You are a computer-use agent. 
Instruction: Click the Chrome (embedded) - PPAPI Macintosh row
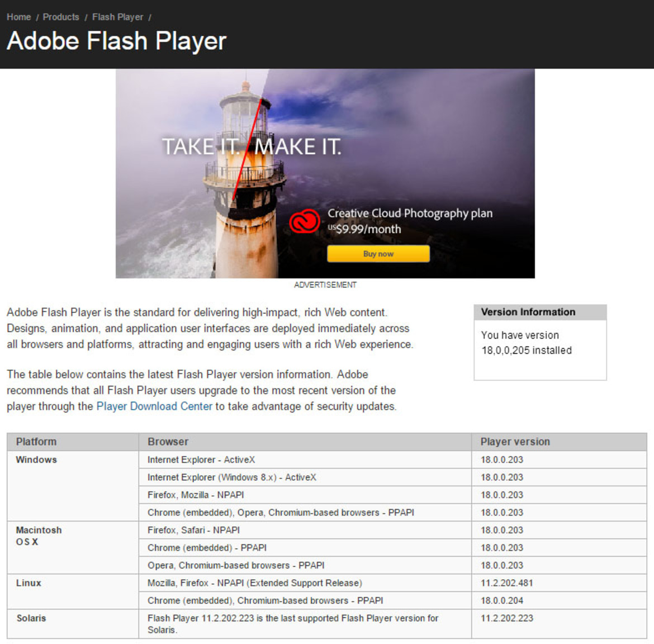click(305, 548)
